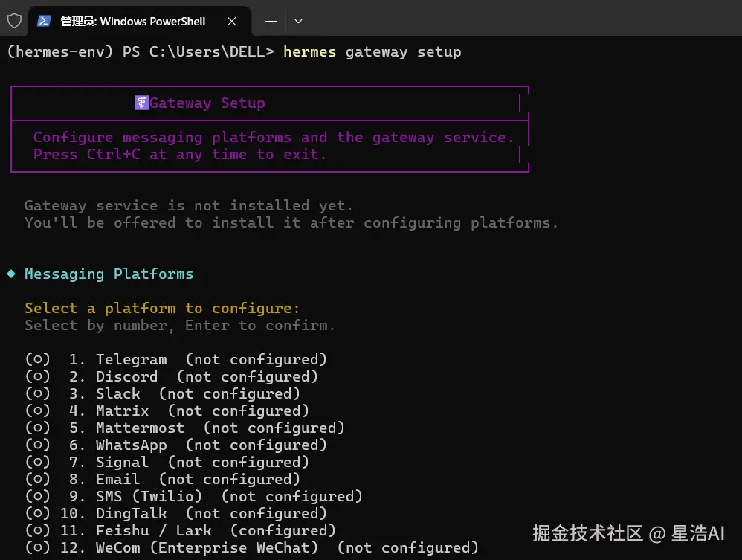Click the PowerShell icon on the tab
Image resolution: width=742 pixels, height=560 pixels.
coord(44,21)
